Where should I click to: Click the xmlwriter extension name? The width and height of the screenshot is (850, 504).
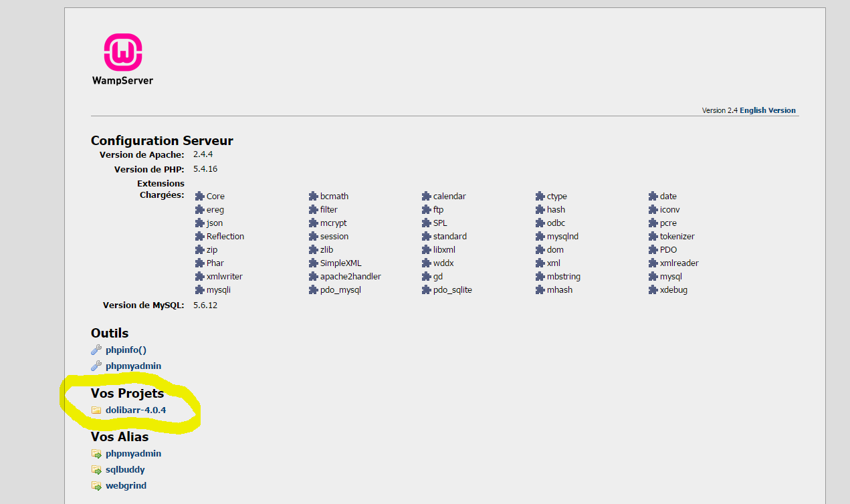coord(225,276)
